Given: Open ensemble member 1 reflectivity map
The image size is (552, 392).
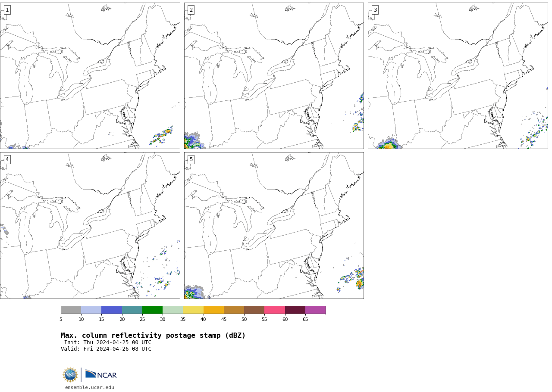Looking at the screenshot, I should 90,76.
